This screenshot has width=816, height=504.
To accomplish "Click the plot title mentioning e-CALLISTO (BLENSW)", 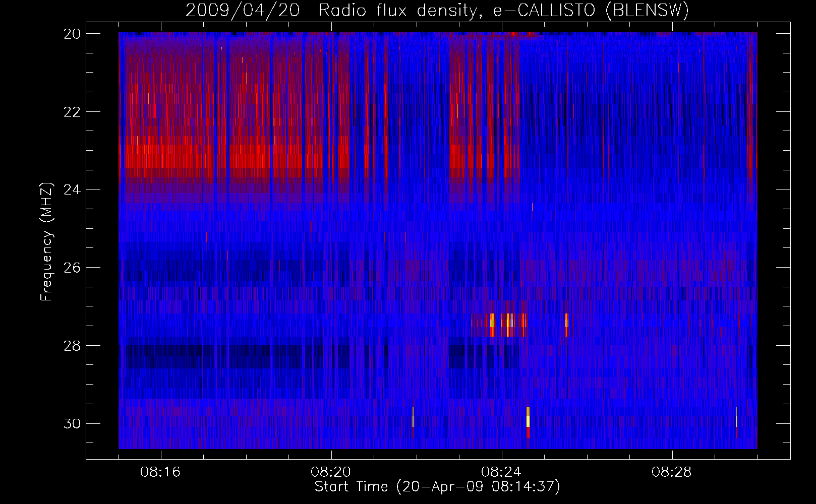I will coord(437,10).
